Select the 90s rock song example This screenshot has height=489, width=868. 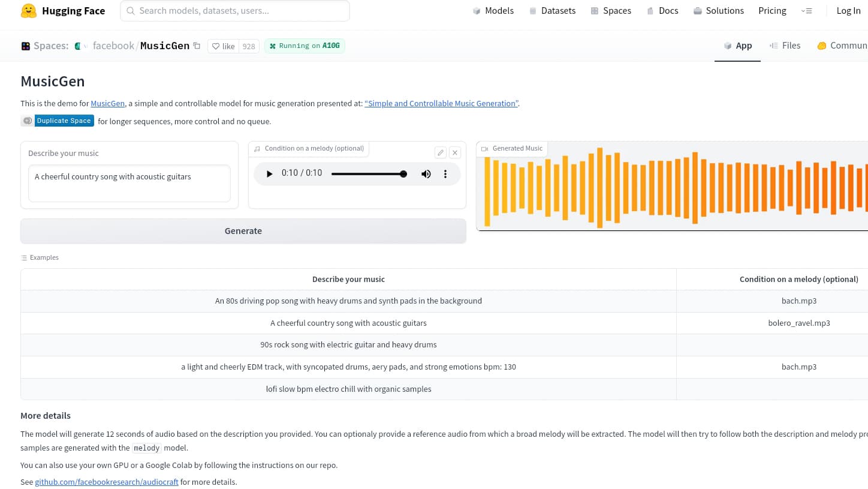348,344
